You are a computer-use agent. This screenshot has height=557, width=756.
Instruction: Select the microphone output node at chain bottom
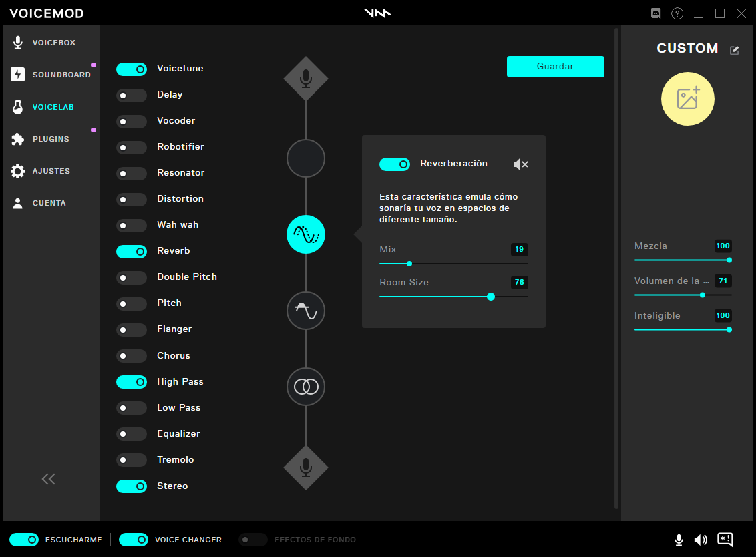306,468
